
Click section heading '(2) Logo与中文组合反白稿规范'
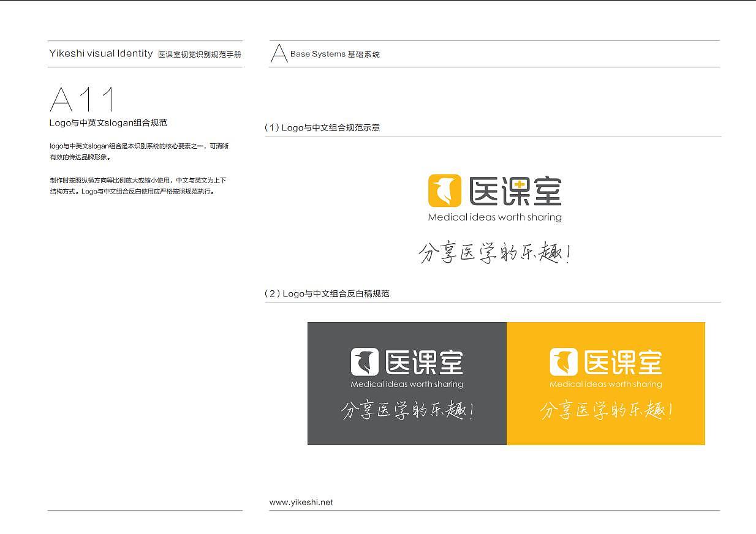coord(327,293)
